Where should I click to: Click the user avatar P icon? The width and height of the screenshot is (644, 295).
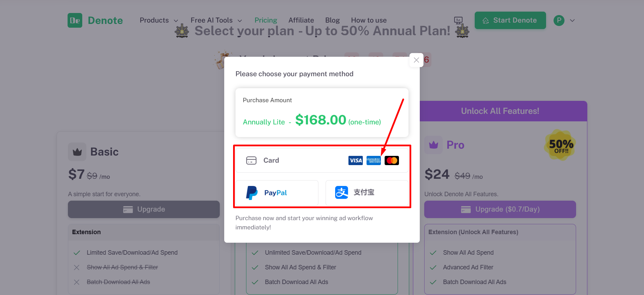559,21
